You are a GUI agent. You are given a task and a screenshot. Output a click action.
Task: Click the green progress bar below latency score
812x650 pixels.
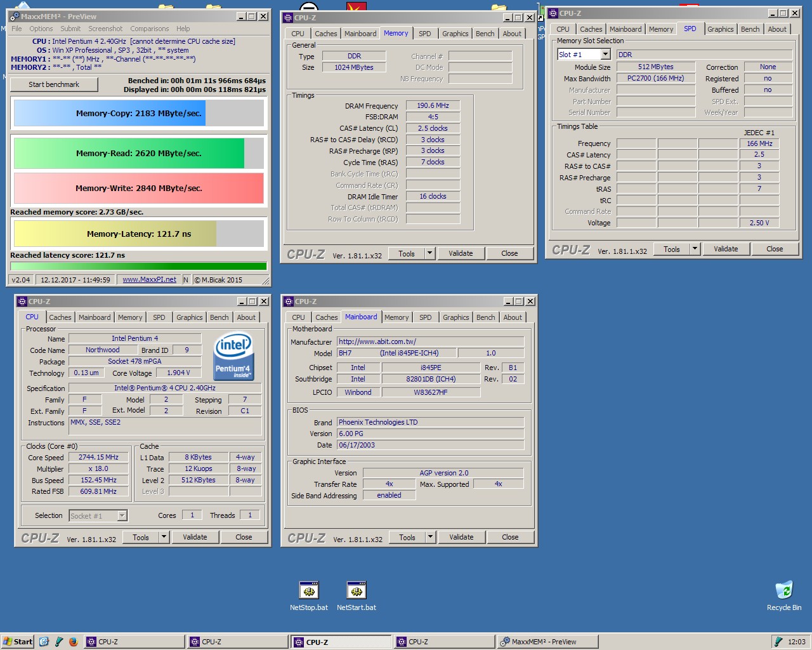click(139, 266)
